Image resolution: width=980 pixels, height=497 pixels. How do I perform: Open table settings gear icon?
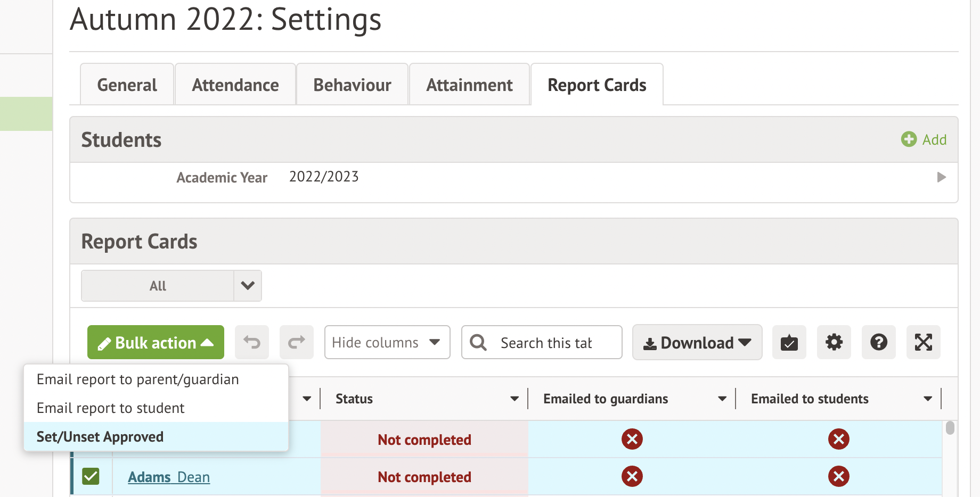[834, 342]
